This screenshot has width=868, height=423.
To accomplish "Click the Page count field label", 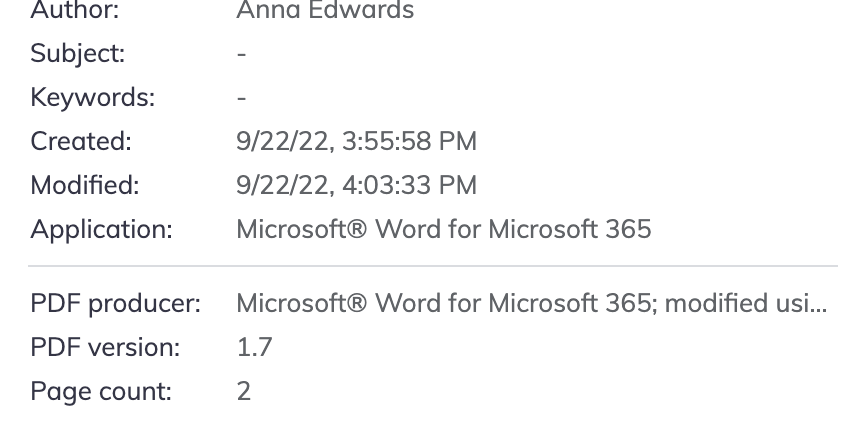I will click(100, 391).
